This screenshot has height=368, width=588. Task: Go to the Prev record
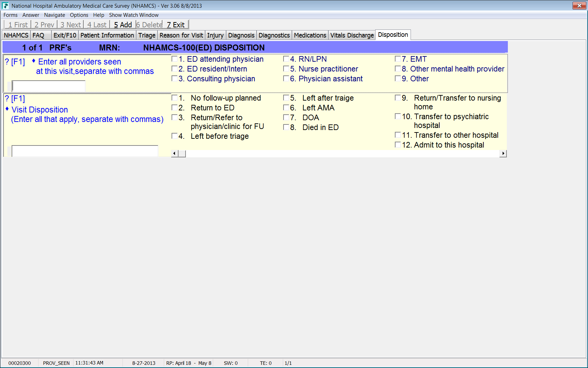[44, 25]
